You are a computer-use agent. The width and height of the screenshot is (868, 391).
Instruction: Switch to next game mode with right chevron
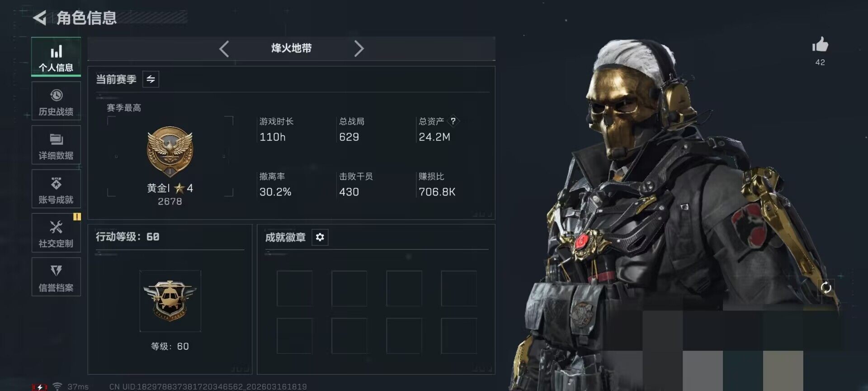[x=359, y=48]
